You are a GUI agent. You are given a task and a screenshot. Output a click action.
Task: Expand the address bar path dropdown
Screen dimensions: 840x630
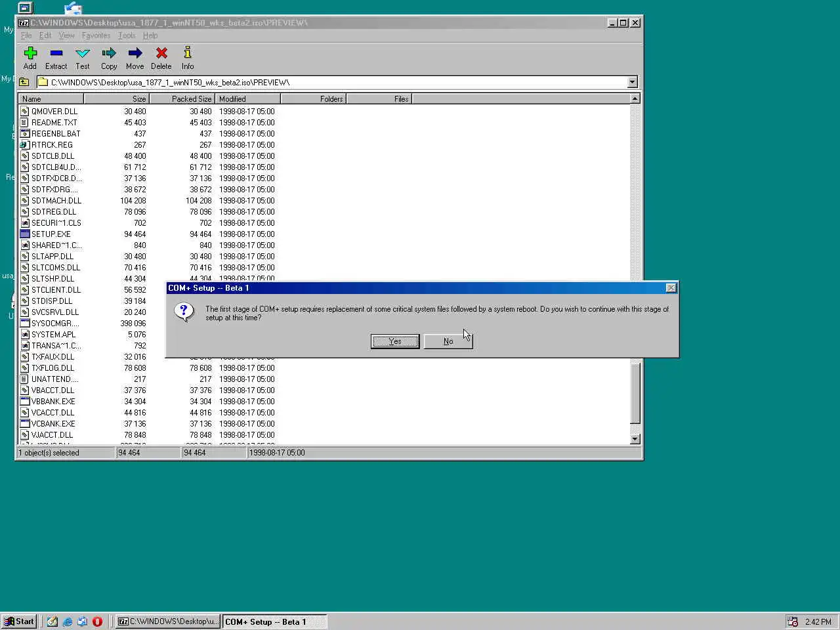coord(632,82)
